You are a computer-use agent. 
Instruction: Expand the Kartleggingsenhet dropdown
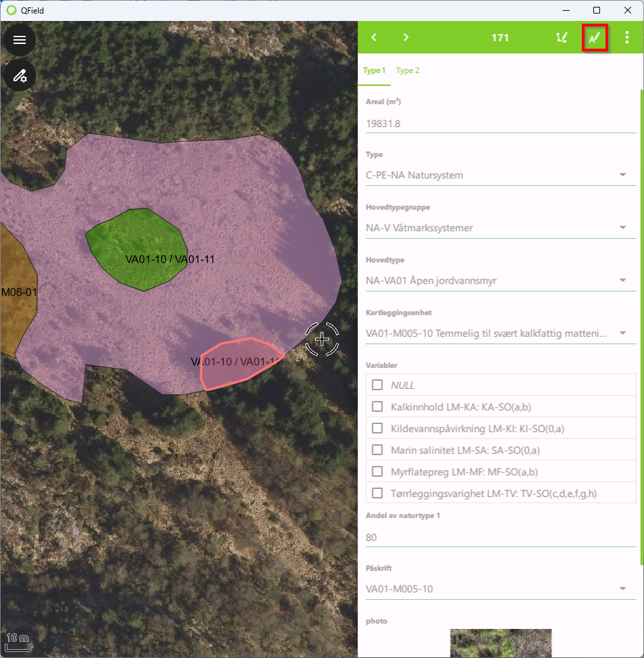[622, 333]
